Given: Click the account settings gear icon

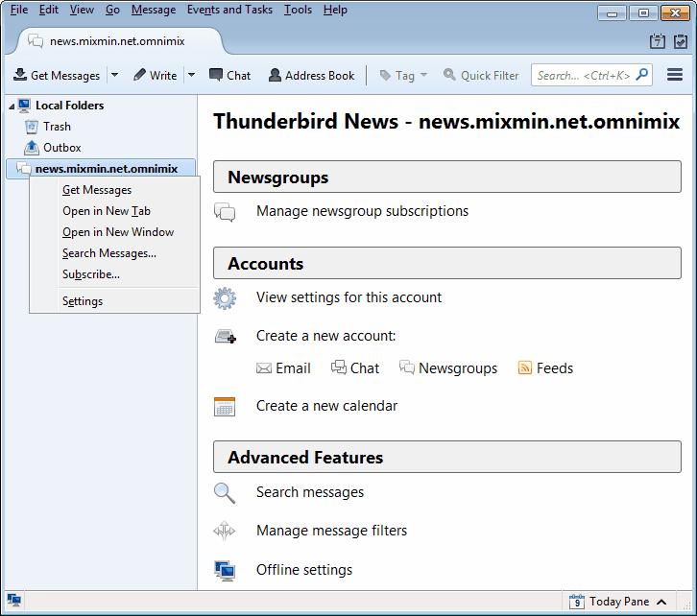Looking at the screenshot, I should (x=225, y=298).
